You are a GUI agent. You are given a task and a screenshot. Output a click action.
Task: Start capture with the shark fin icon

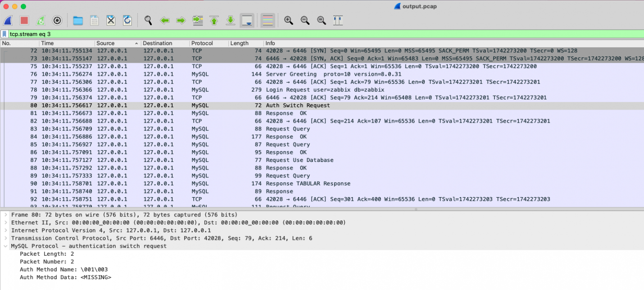coord(8,20)
